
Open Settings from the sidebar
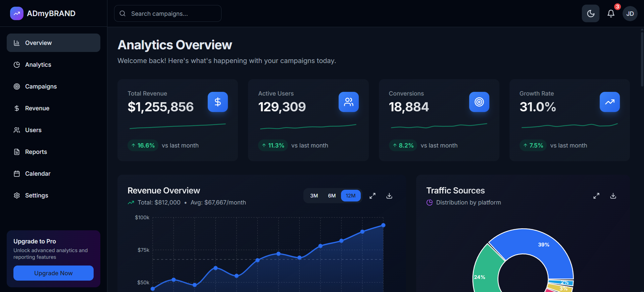coord(53,195)
